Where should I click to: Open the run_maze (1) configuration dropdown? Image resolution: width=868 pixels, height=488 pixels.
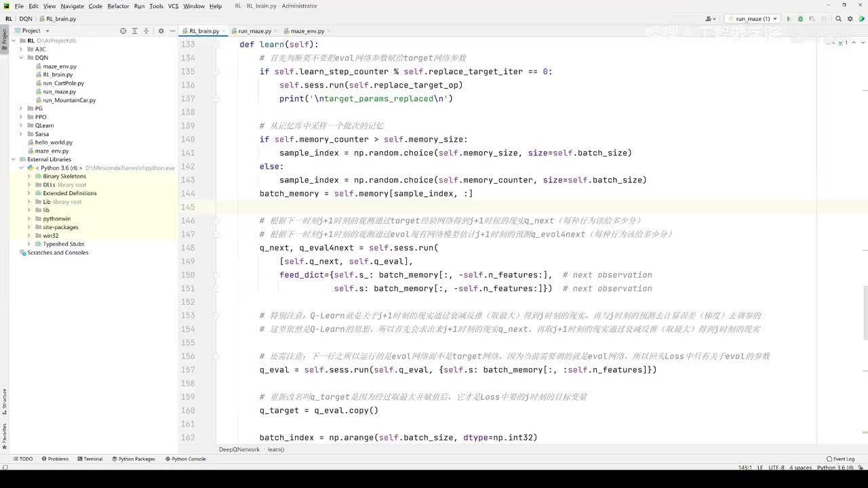(x=752, y=19)
